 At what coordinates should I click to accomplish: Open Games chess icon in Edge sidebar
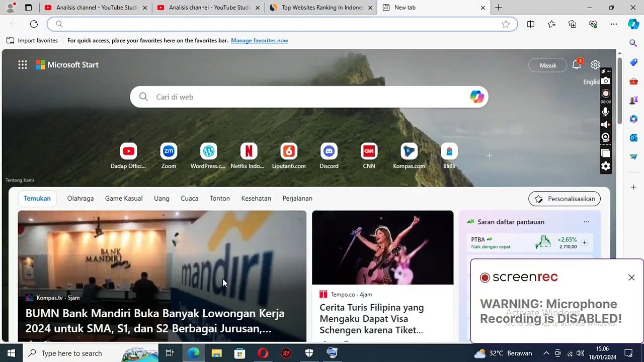coord(633,100)
